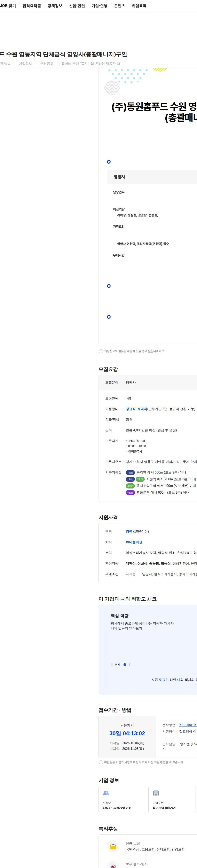The height and width of the screenshot is (868, 197).
Task: Click the 휴무·휴가·행사 benefit icon
Action: click(113, 865)
